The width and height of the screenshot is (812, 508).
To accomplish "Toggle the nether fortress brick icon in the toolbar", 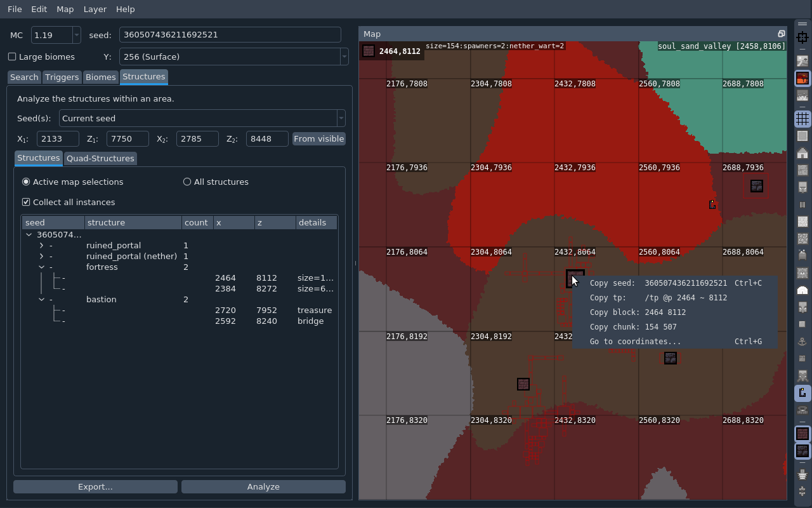I will coord(802,434).
